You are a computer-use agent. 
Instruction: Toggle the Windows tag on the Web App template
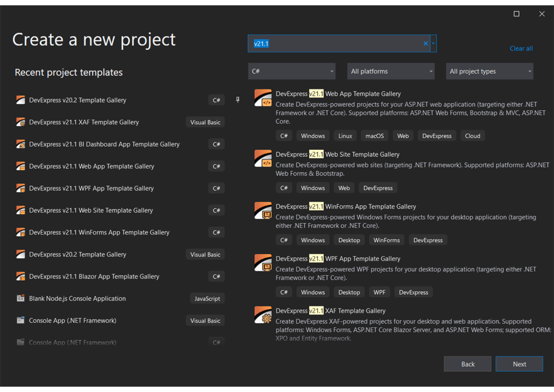point(312,136)
